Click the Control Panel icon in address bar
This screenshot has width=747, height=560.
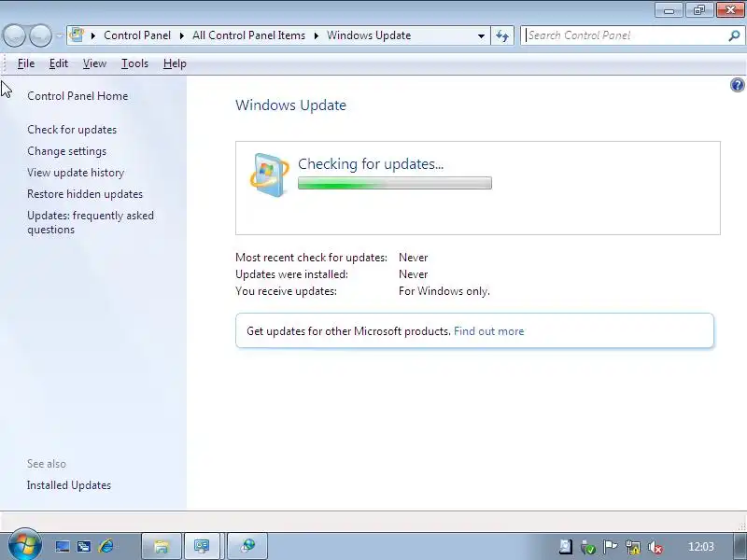pyautogui.click(x=77, y=35)
